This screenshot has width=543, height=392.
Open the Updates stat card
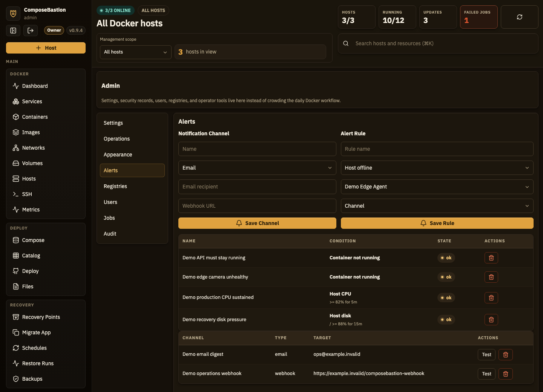[x=438, y=17]
